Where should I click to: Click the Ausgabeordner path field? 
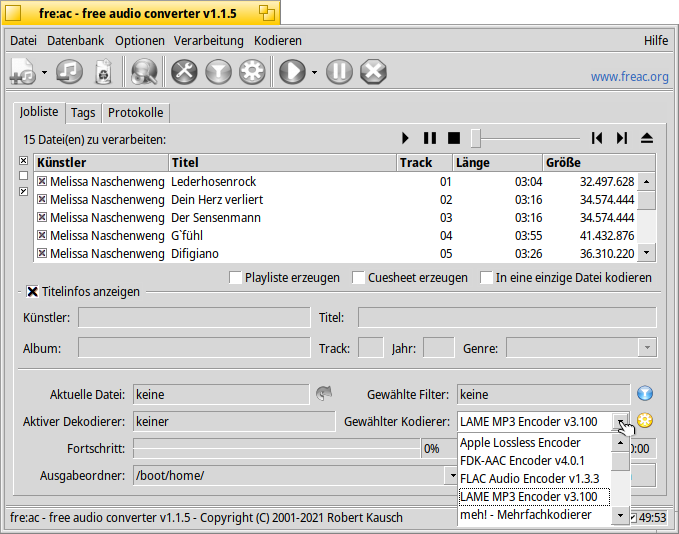click(290, 476)
